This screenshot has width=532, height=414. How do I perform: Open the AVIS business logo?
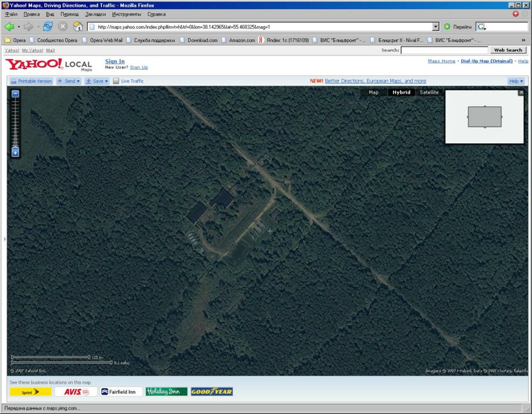(76, 391)
